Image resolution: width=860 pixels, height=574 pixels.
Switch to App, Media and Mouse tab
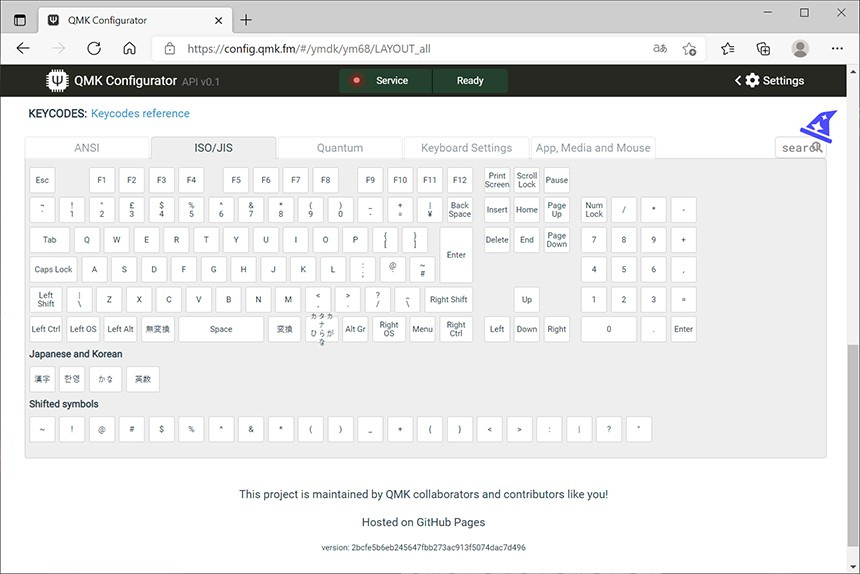click(593, 148)
